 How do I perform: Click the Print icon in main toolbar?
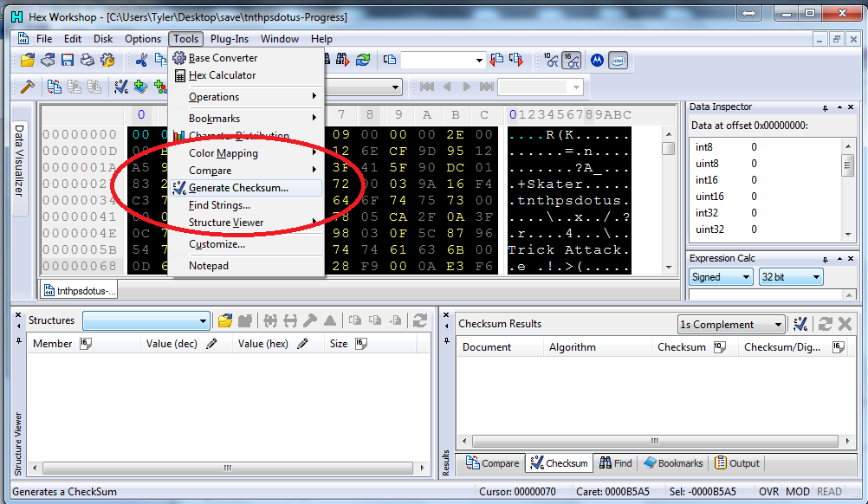point(87,61)
